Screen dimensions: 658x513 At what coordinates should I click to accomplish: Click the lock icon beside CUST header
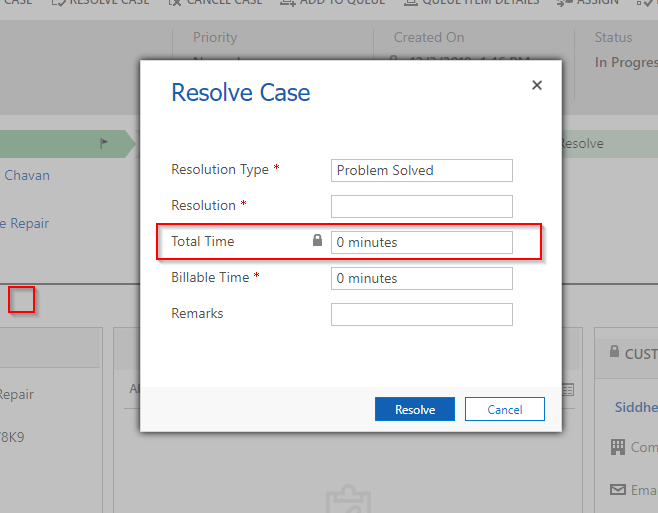pyautogui.click(x=614, y=351)
